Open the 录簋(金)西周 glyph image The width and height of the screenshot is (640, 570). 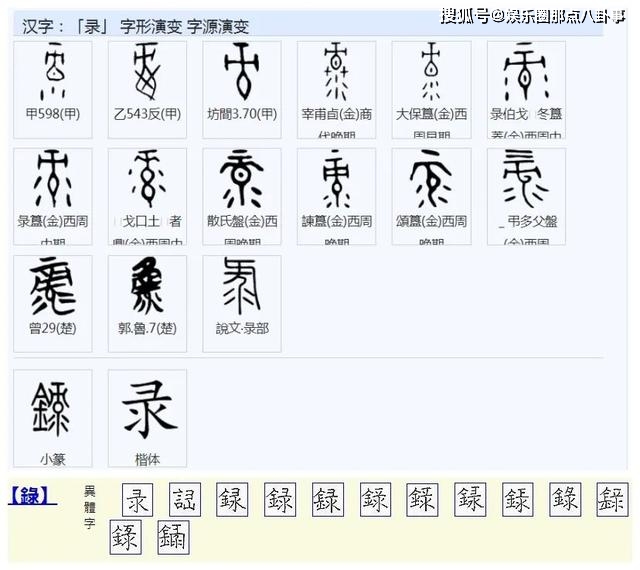52,181
